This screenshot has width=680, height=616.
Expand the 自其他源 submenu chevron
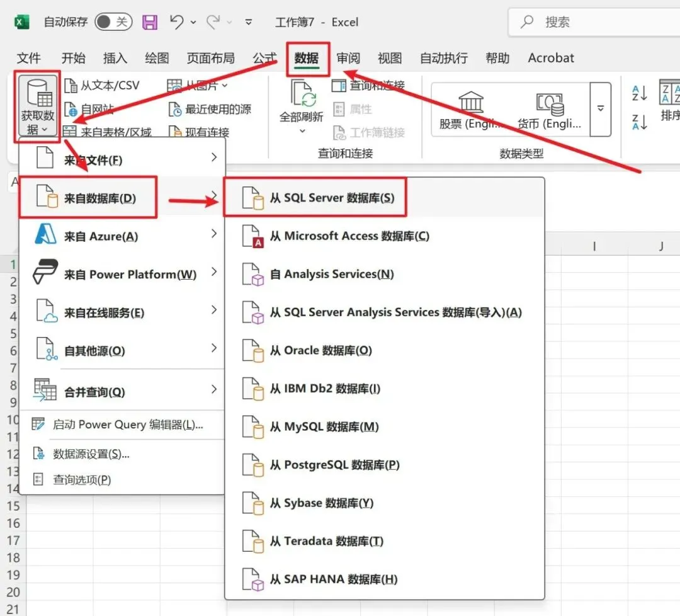214,348
